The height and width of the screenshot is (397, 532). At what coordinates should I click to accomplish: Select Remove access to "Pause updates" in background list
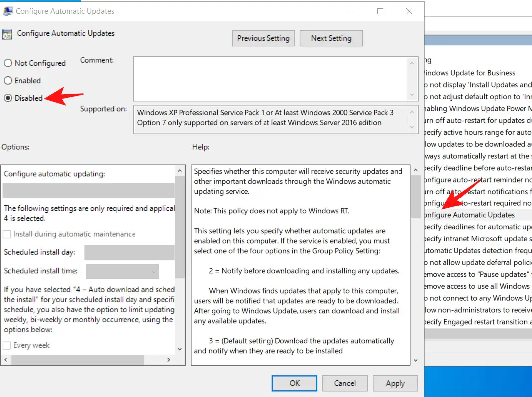478,274
